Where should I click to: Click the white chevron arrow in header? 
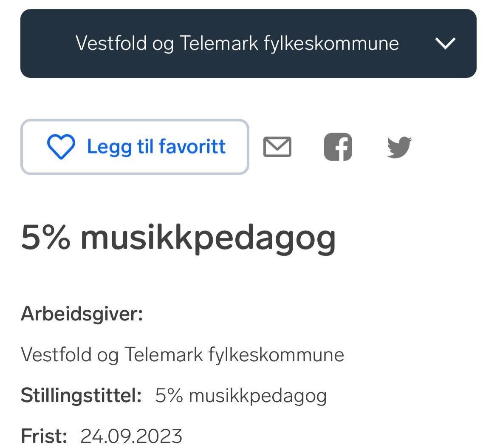pos(446,43)
